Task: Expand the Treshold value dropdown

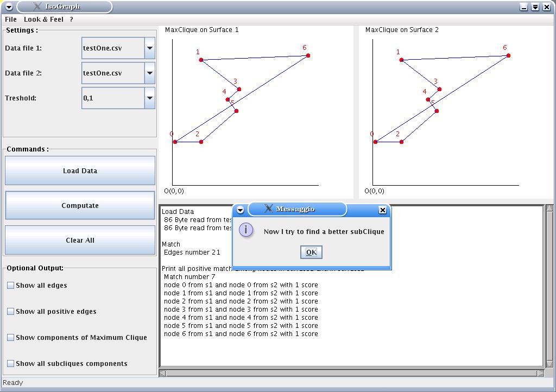Action: (149, 98)
